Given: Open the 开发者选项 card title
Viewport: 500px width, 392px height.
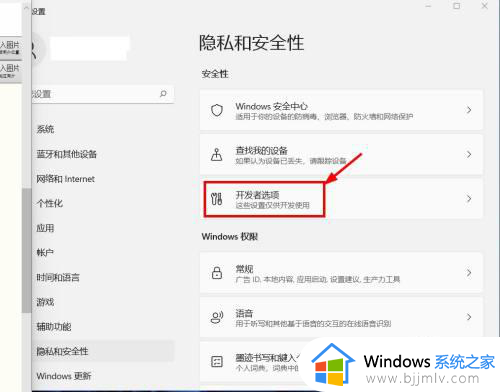Looking at the screenshot, I should [x=257, y=195].
